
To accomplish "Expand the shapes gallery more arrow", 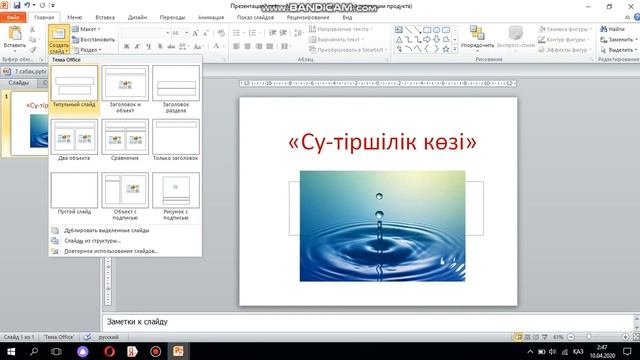I will pos(455,49).
